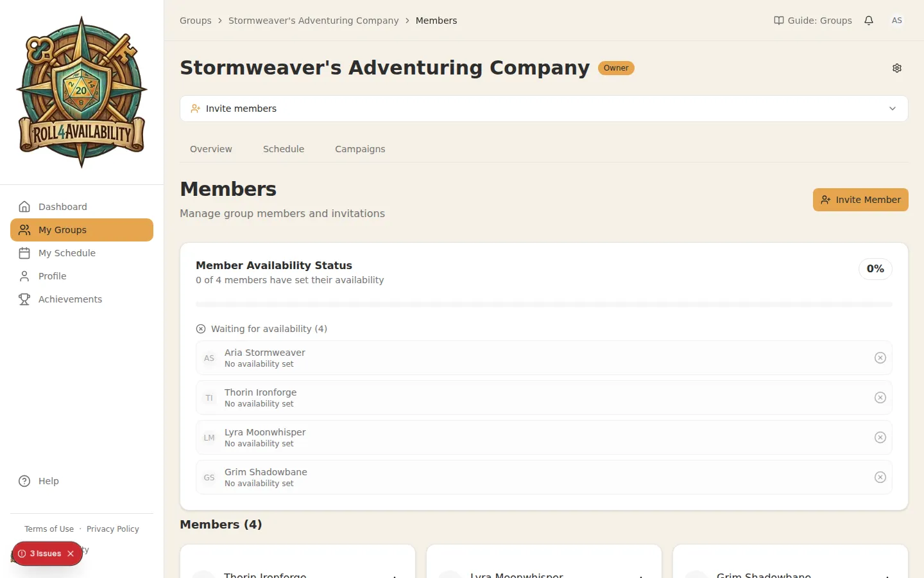
Task: Open the Campaigns tab
Action: [359, 148]
